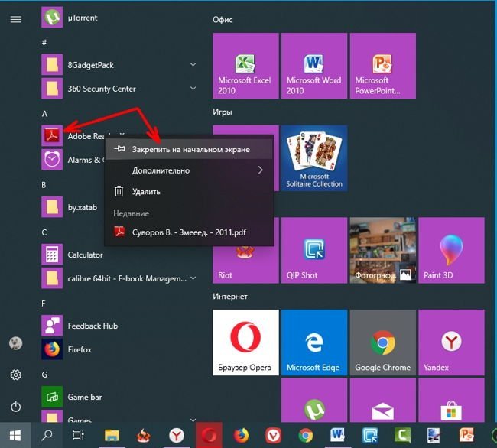Open the 360 Security Center folder entry
Image resolution: width=497 pixels, height=448 pixels.
pyautogui.click(x=119, y=89)
